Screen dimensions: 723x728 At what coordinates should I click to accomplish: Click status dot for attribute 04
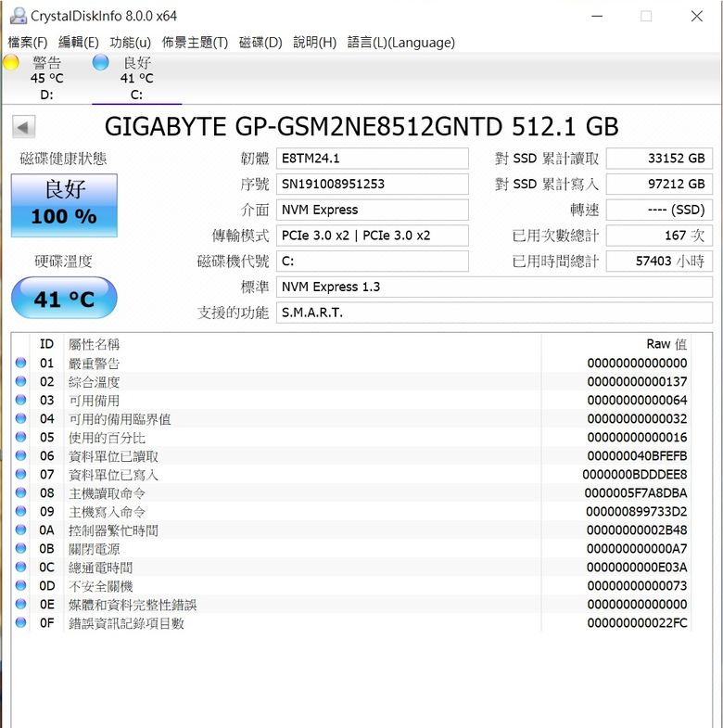pyautogui.click(x=21, y=418)
